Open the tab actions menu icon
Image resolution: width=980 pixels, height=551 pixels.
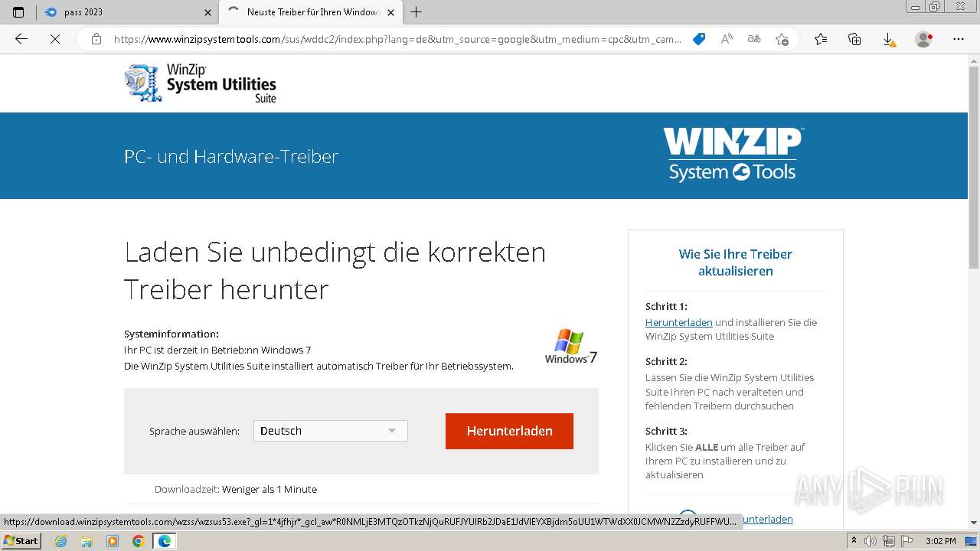pos(18,12)
